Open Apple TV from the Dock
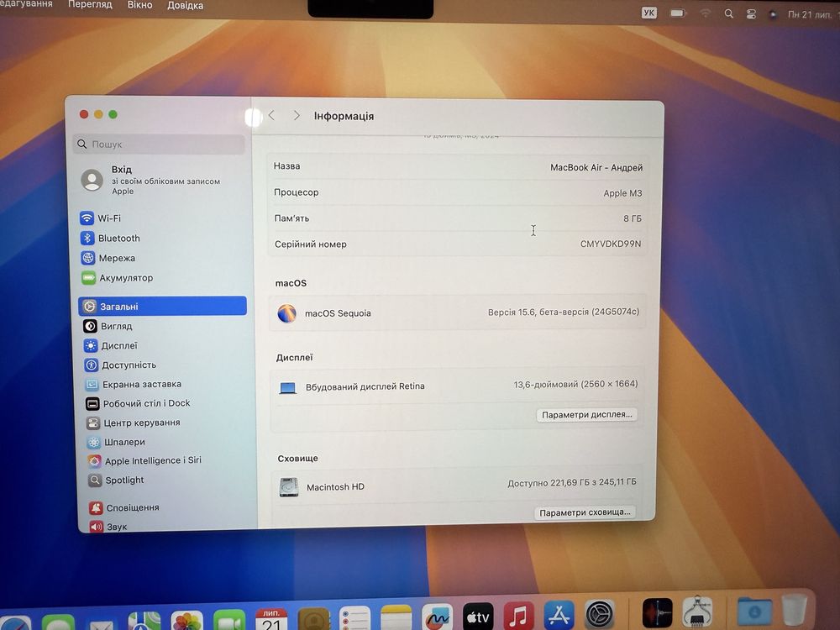This screenshot has width=840, height=630. pyautogui.click(x=478, y=617)
